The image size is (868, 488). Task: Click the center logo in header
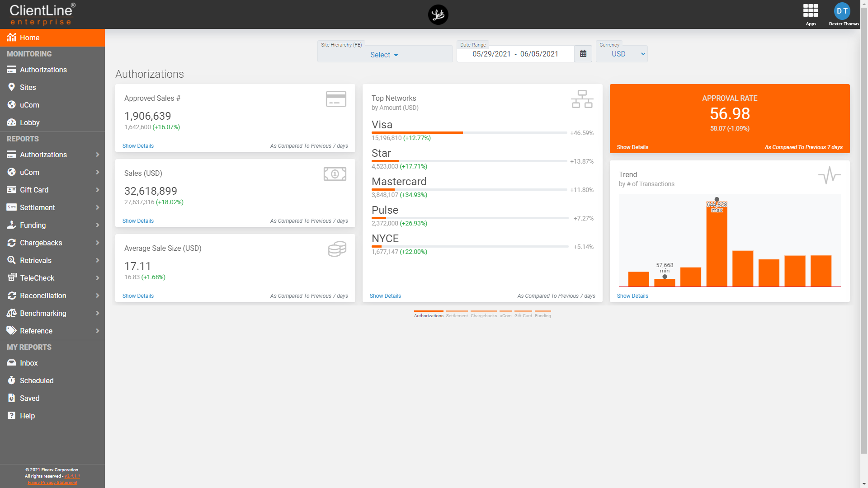(x=438, y=14)
